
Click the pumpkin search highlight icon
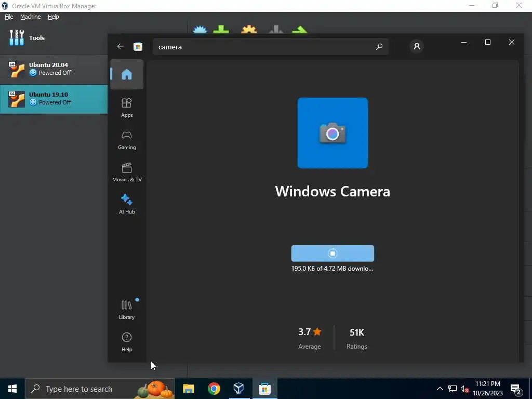(x=155, y=389)
